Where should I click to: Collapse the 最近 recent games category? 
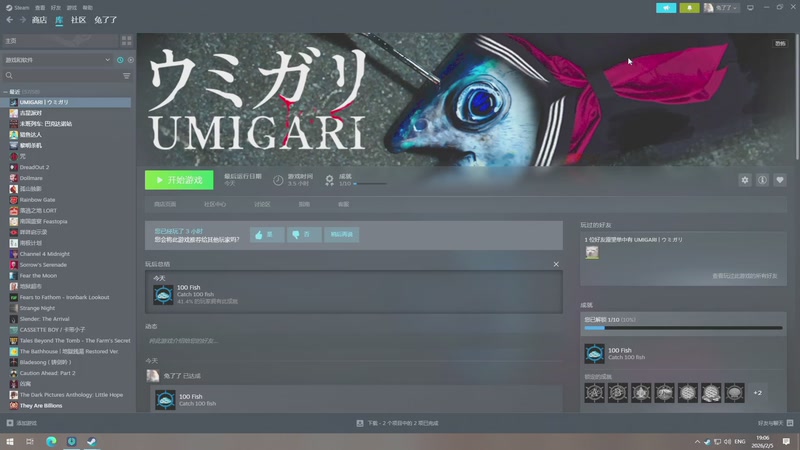click(6, 92)
